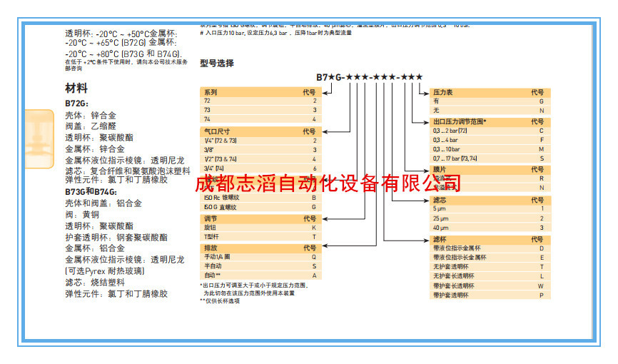Click thread row 'ISO G 直螺纹'
This screenshot has width=618, height=364.
(x=260, y=207)
